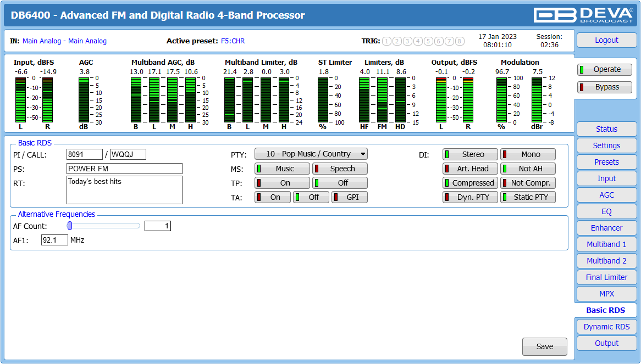Set MS to Speech
Viewport: 641px width, 364px height.
pos(340,169)
